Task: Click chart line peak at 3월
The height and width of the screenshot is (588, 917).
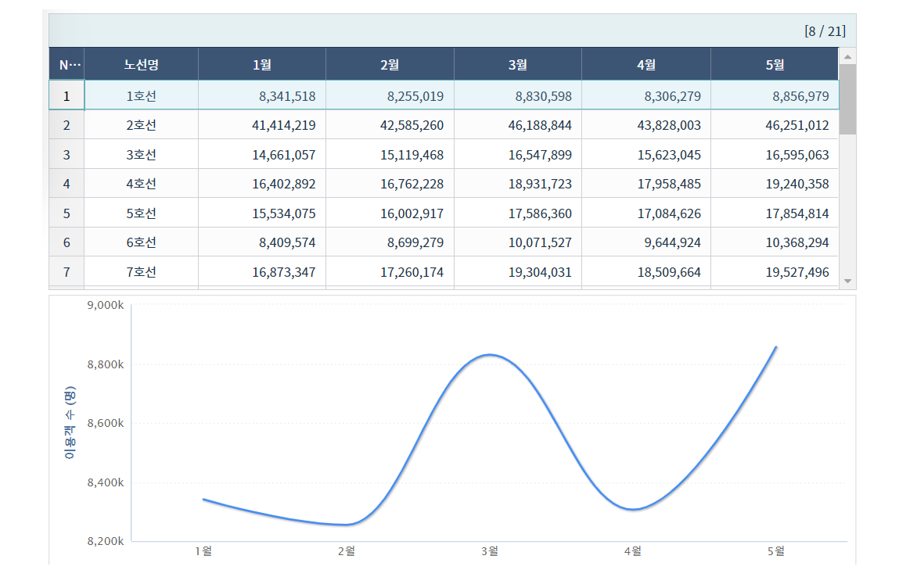Action: click(x=490, y=355)
